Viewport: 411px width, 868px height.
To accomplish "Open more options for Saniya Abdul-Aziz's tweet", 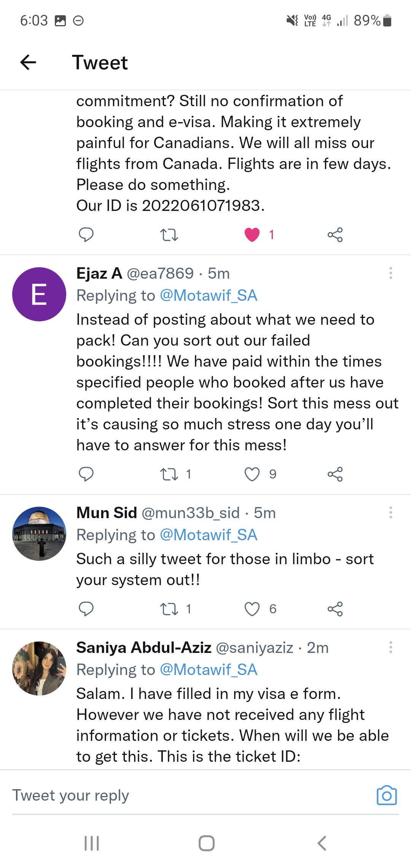I will pyautogui.click(x=390, y=647).
